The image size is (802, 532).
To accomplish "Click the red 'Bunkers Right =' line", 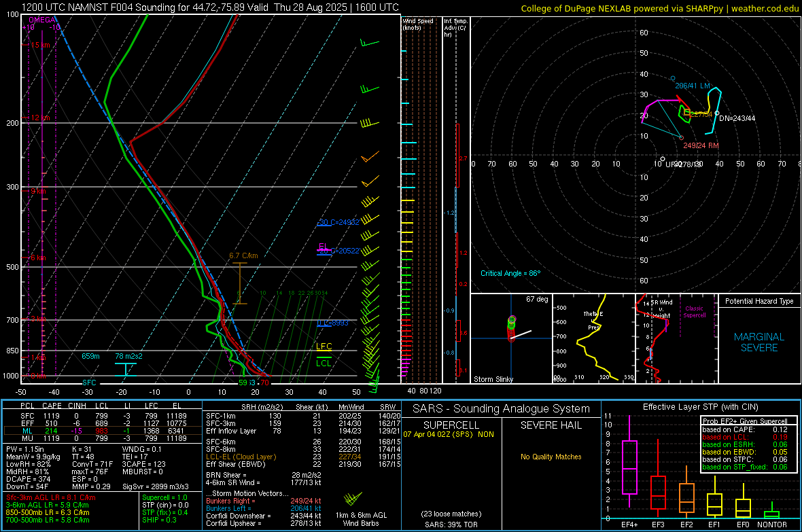I will click(x=264, y=501).
